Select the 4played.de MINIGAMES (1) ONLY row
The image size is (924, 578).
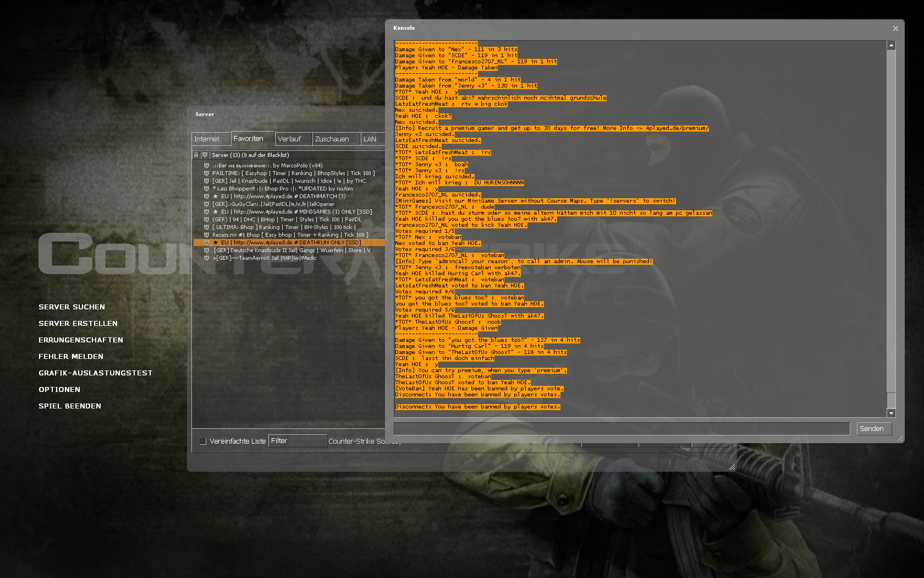pos(289,211)
